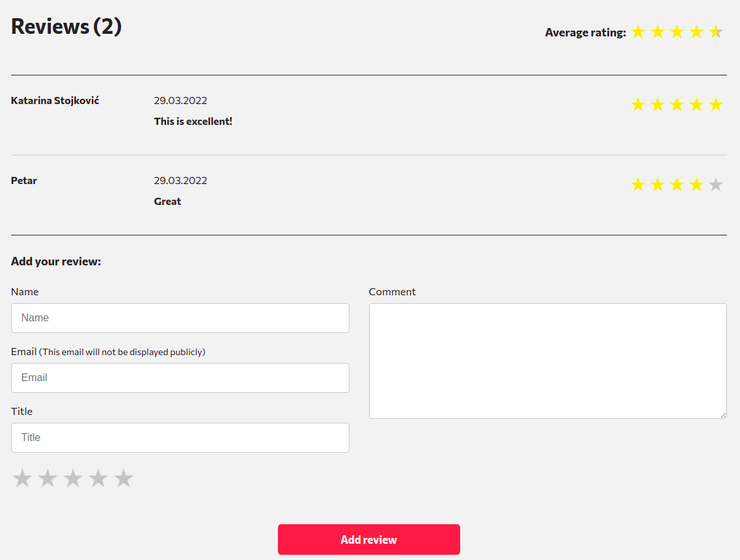Submit with the Add review button
The width and height of the screenshot is (740, 560).
coord(368,540)
